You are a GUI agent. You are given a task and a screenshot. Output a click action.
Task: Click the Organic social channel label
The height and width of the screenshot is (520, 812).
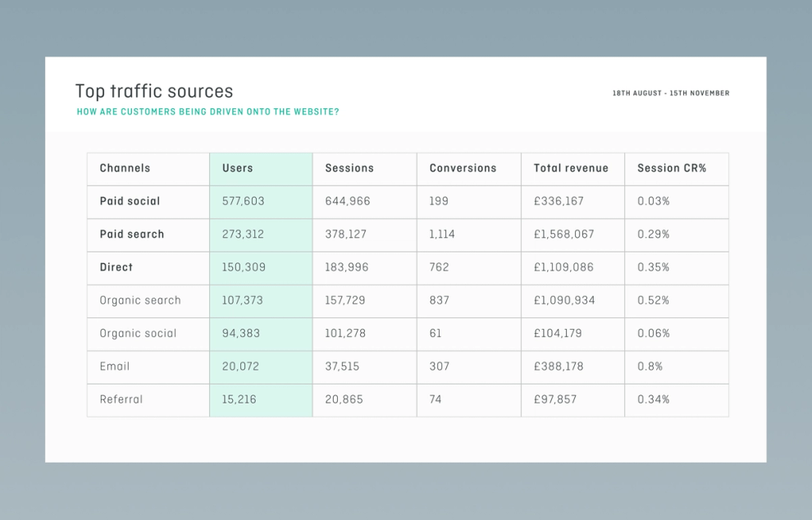(138, 334)
